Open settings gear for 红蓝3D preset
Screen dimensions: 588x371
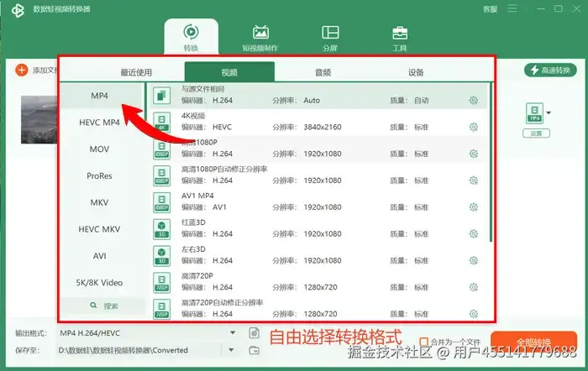point(474,234)
